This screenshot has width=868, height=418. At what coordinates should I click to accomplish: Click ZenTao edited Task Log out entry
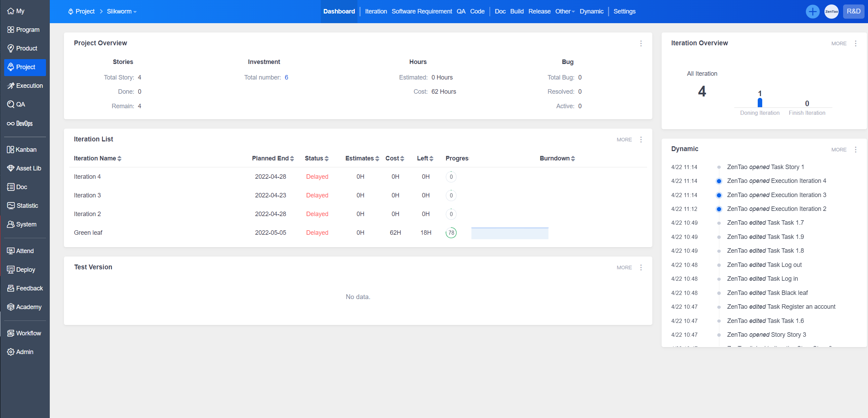(764, 265)
